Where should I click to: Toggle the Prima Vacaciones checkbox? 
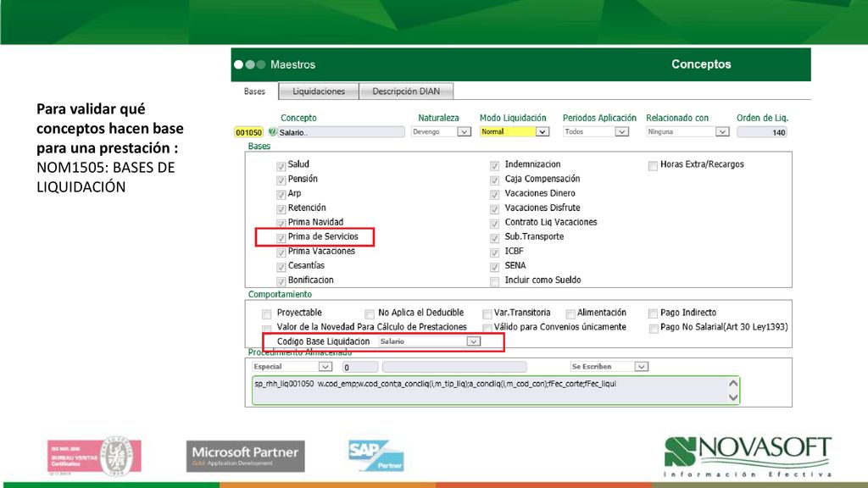point(281,252)
